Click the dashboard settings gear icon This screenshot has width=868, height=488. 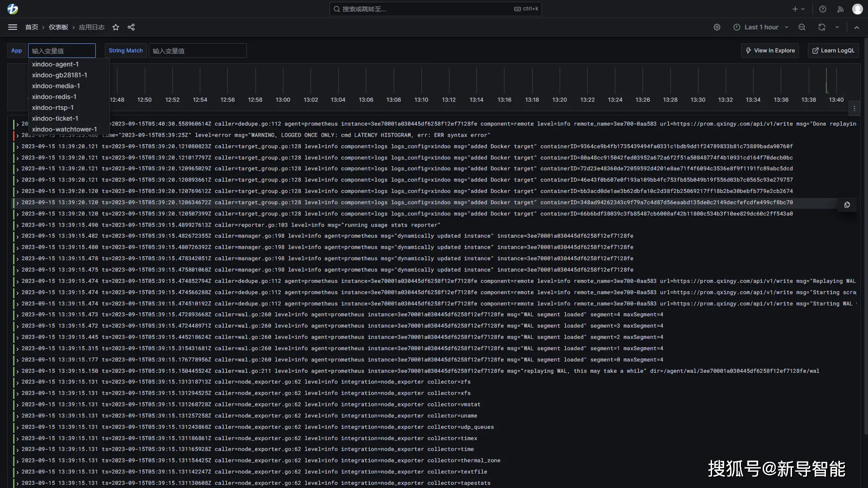tap(717, 27)
